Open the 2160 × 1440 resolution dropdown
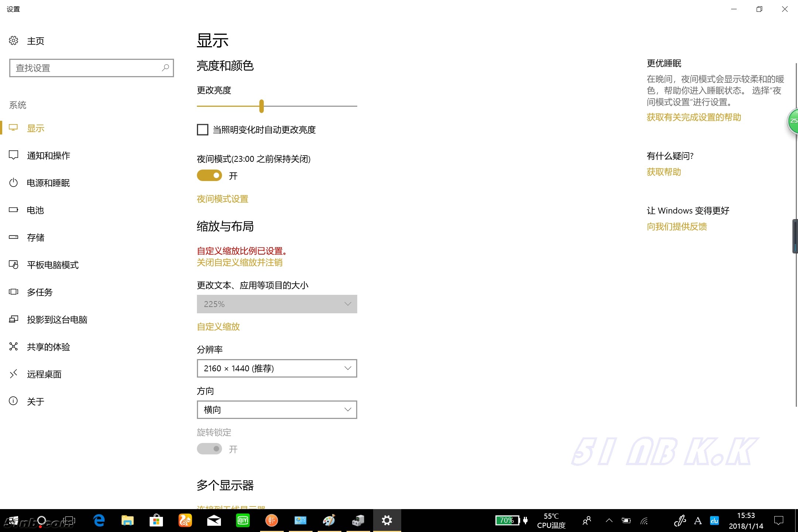The image size is (798, 532). point(277,368)
